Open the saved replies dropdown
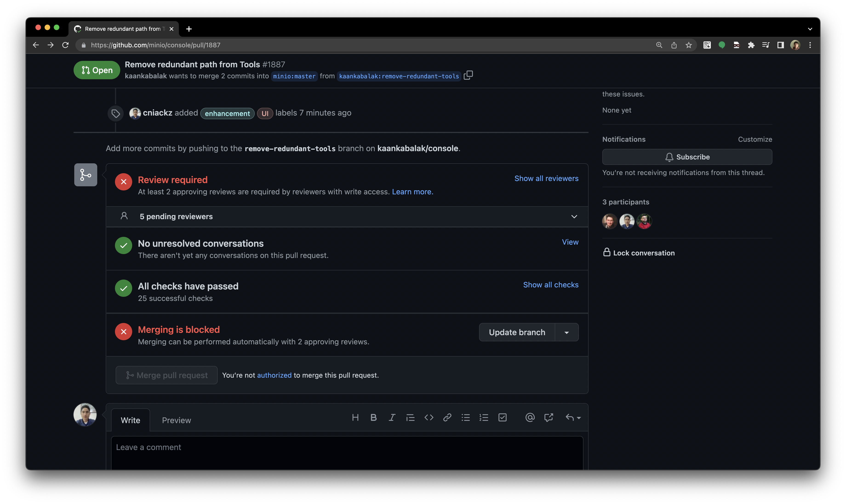The height and width of the screenshot is (504, 846). point(573,417)
